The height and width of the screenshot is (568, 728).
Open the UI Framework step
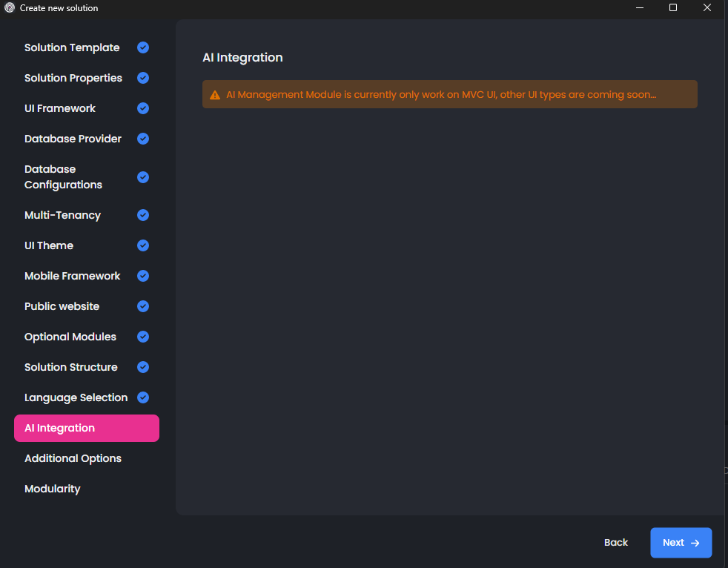60,108
